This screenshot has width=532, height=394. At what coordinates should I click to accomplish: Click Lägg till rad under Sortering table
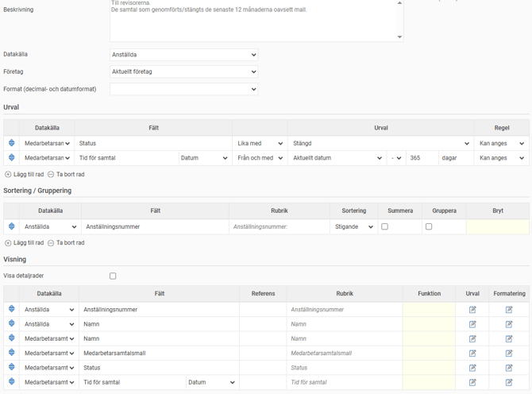[x=29, y=243]
